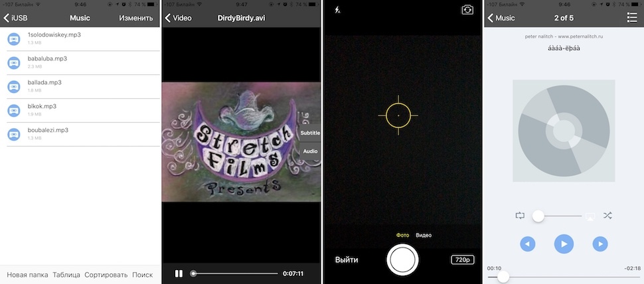Tap cassette icon beside blkok.mp3

14,110
